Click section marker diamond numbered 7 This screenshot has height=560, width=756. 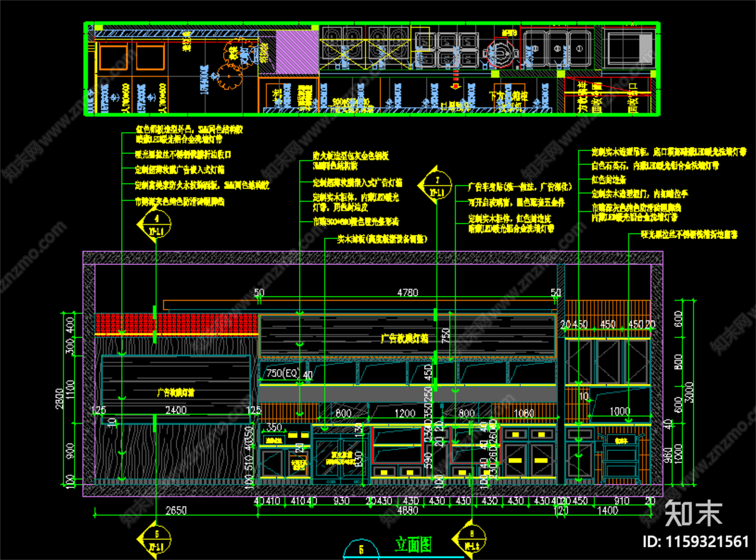[436, 185]
